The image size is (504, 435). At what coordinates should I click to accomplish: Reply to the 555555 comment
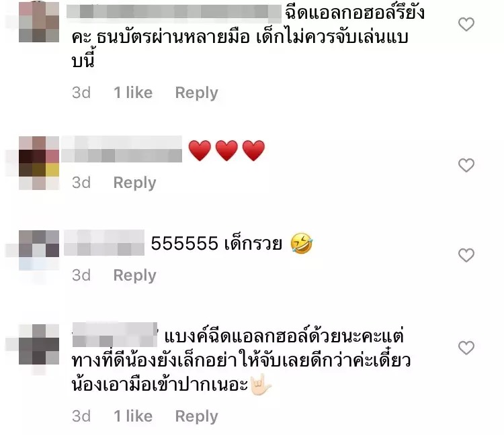coord(134,275)
